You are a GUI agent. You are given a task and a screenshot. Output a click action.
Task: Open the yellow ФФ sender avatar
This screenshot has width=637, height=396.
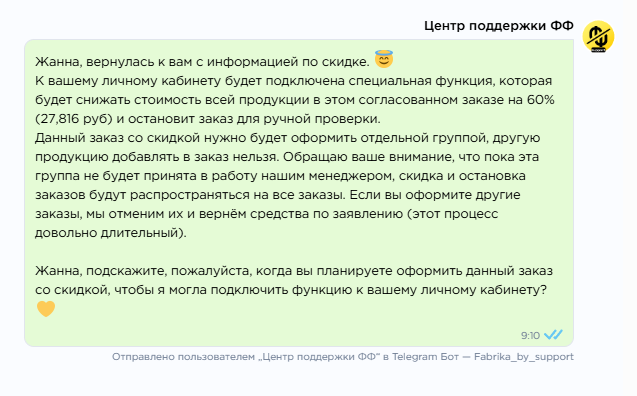598,37
